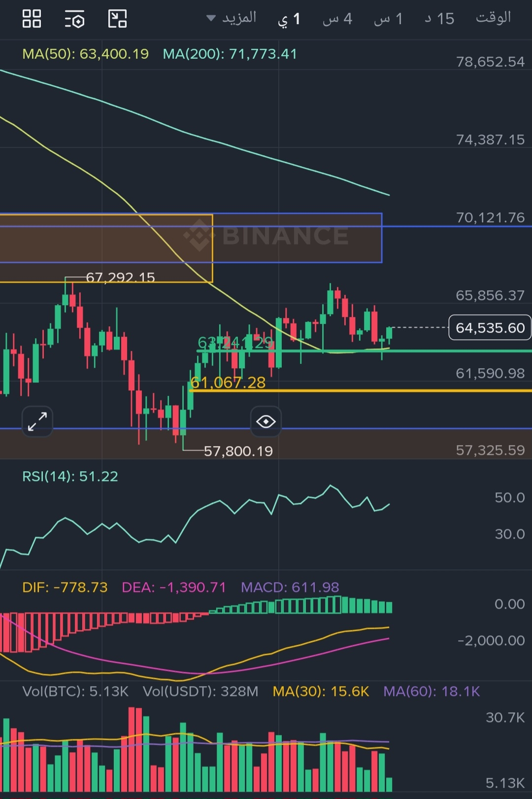
Task: Tap the 70,121.76 price axis label
Action: pyautogui.click(x=490, y=217)
